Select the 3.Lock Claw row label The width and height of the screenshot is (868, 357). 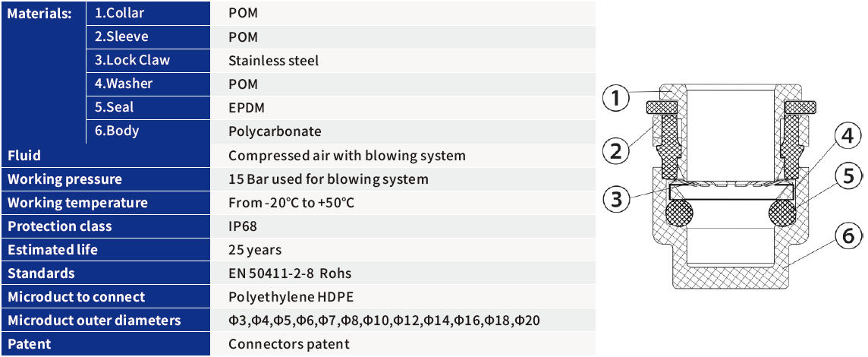[132, 61]
